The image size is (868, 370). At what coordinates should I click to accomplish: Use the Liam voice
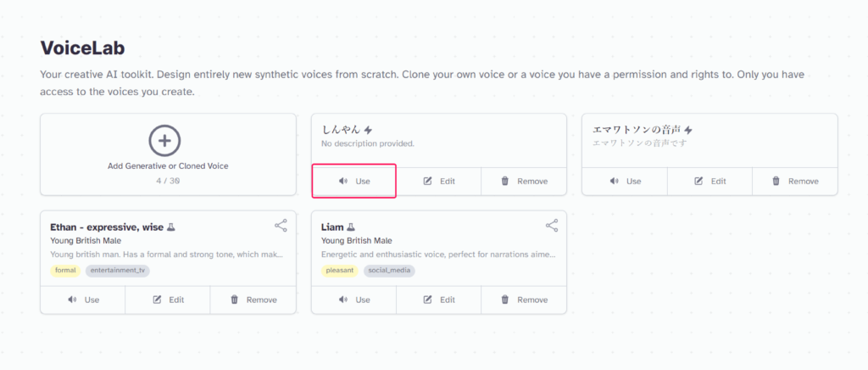(354, 300)
